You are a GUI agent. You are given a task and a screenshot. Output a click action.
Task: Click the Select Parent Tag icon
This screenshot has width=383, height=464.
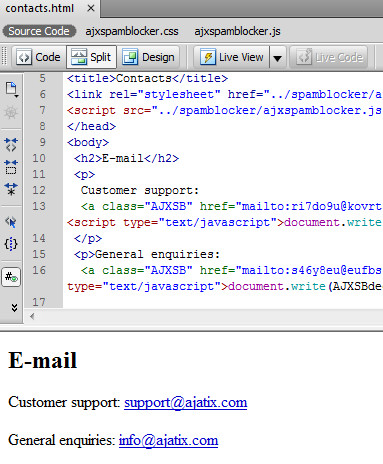point(11,221)
